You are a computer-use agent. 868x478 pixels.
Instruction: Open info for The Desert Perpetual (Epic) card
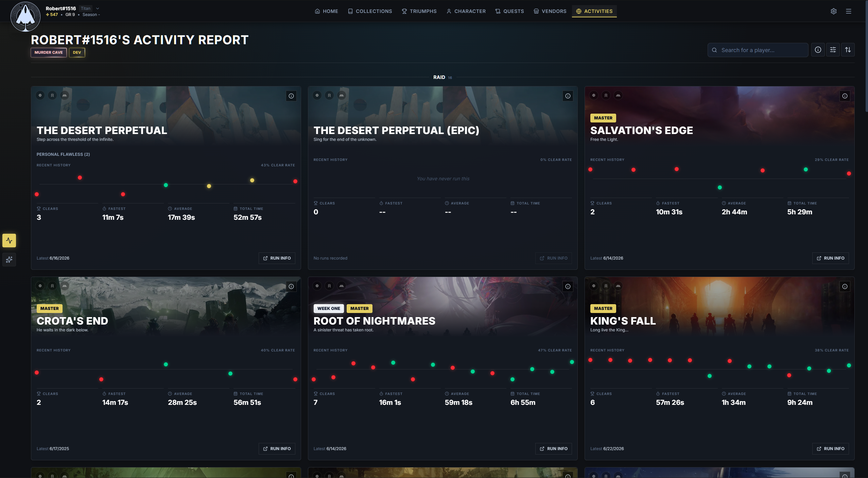(x=568, y=96)
